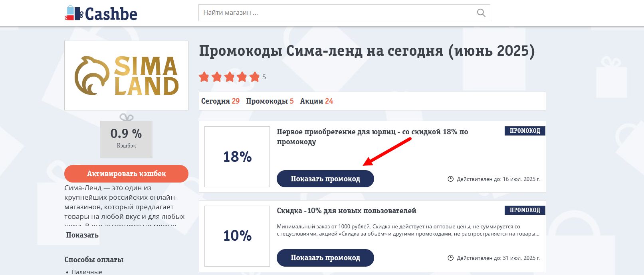The height and width of the screenshot is (275, 644).
Task: Click clock icon beside '16 июл. 2025'
Action: pos(450,179)
